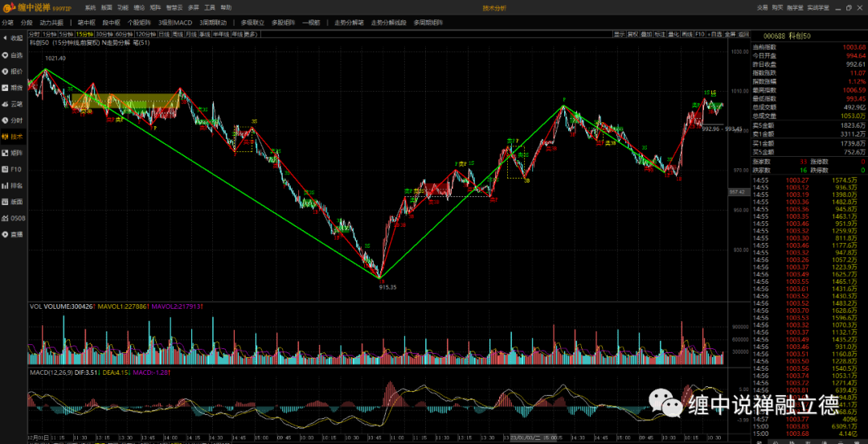Screen dimensions: 868x444
Task: Open the F10 info sidebar icon
Action: [12, 169]
